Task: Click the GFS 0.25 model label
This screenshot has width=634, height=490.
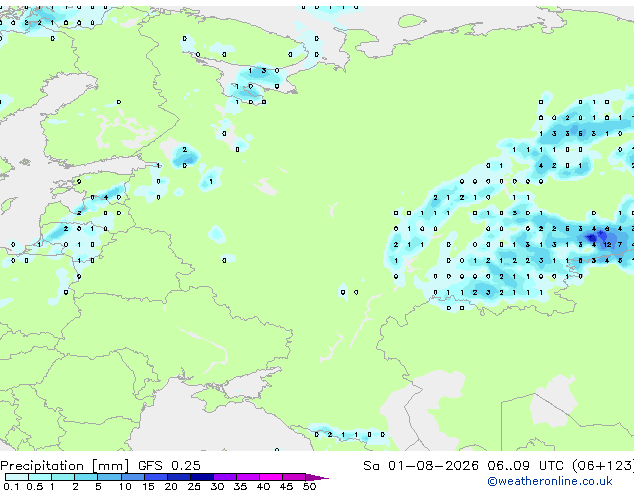Action: click(x=169, y=466)
